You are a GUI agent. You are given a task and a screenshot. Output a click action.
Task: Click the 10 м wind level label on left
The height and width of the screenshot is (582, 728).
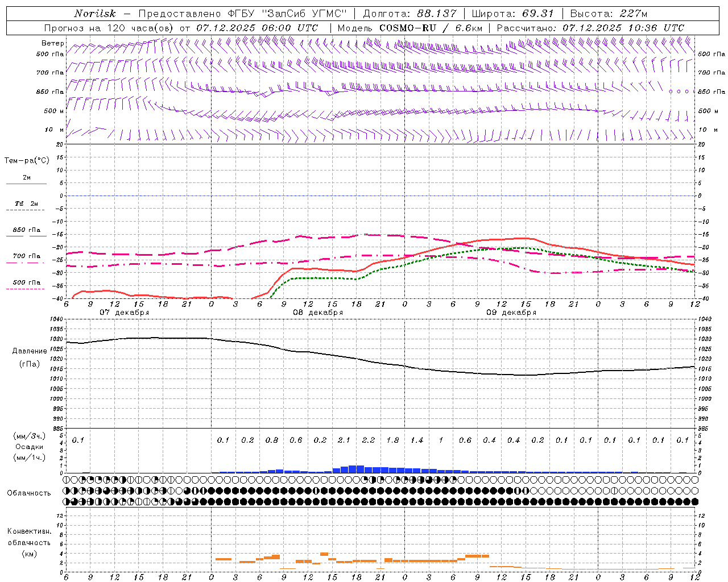[54, 130]
